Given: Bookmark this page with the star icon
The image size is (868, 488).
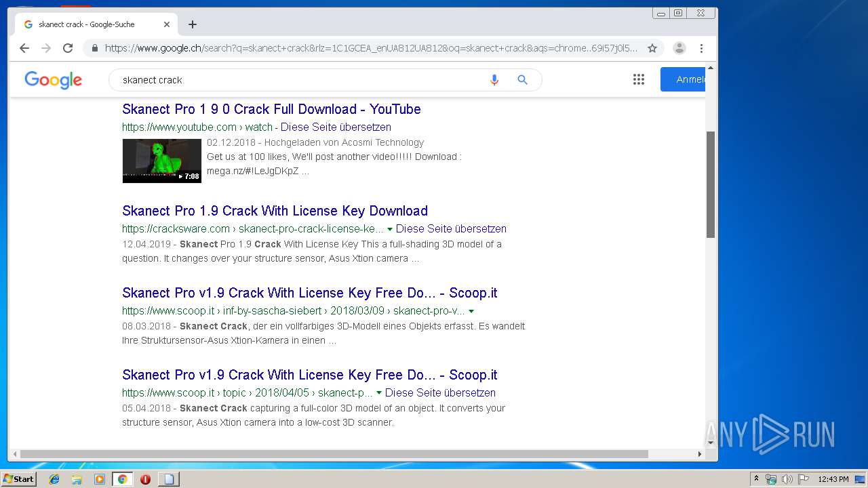Looking at the screenshot, I should coord(652,48).
